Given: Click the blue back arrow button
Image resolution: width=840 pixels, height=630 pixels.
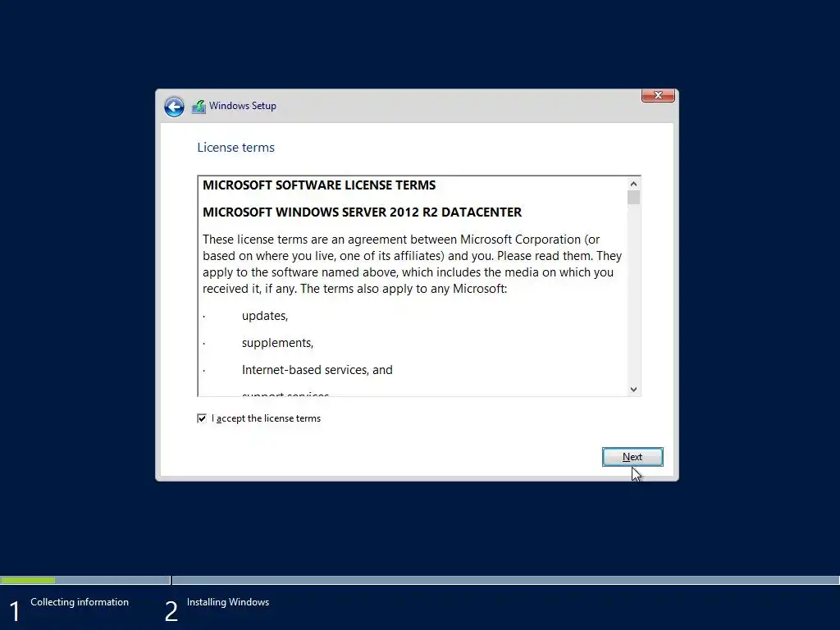Looking at the screenshot, I should [174, 107].
